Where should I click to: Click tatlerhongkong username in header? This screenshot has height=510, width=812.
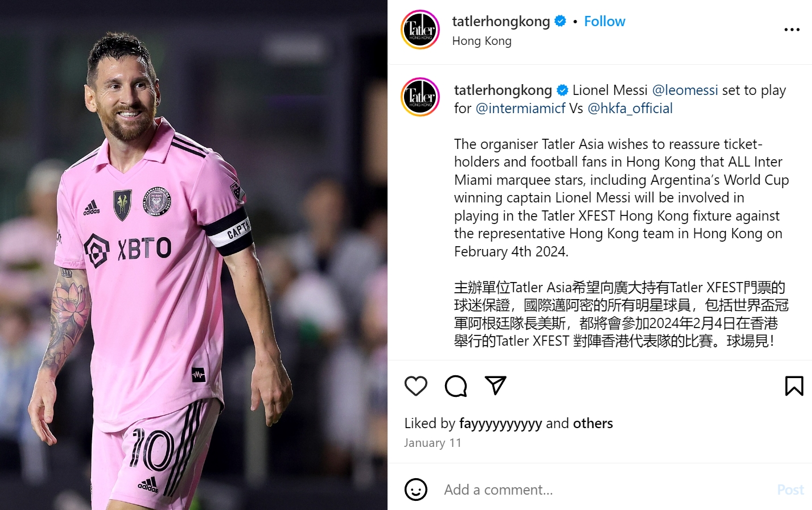pyautogui.click(x=501, y=22)
